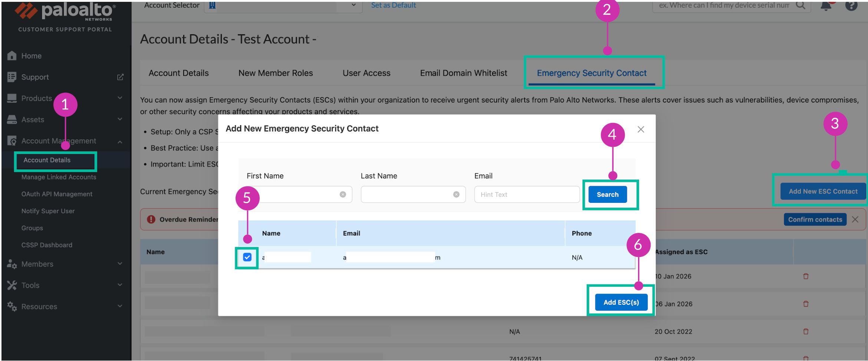Uncheck the search result contact checkbox
The width and height of the screenshot is (868, 361).
pyautogui.click(x=247, y=257)
